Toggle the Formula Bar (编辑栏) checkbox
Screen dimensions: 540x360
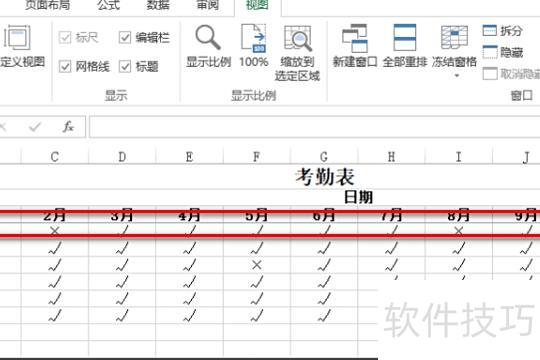click(125, 37)
